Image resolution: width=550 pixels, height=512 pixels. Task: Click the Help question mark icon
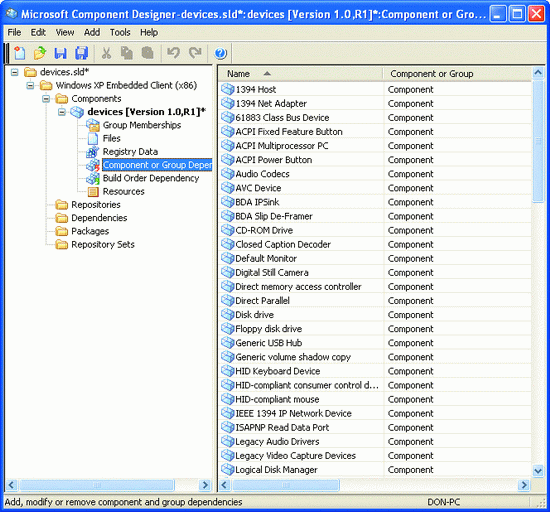[x=221, y=54]
